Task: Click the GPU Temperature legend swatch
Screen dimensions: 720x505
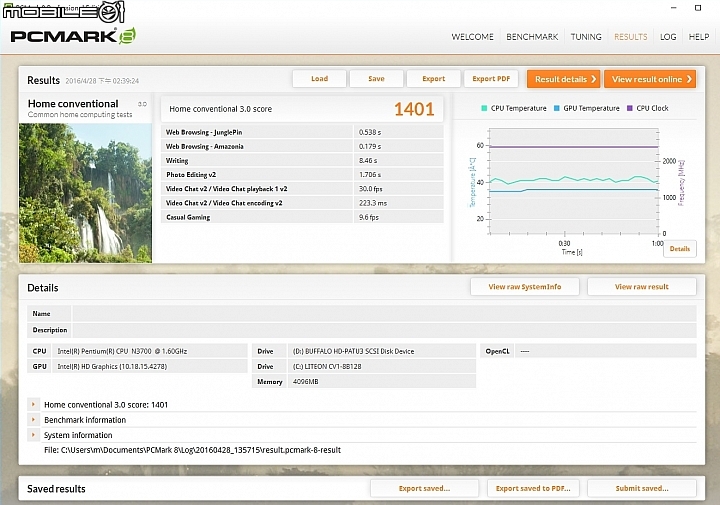Action: pos(557,108)
